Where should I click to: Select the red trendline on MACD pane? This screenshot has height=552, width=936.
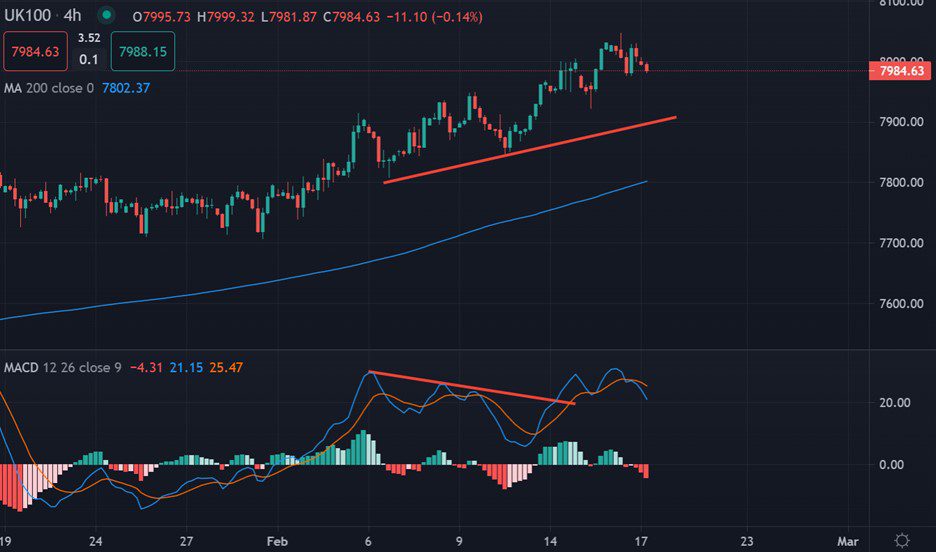(470, 387)
